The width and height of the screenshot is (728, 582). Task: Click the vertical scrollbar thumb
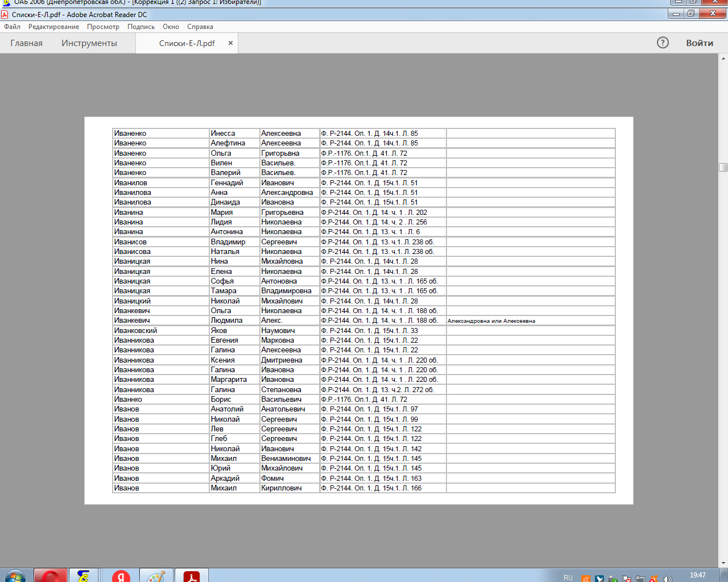coord(723,167)
